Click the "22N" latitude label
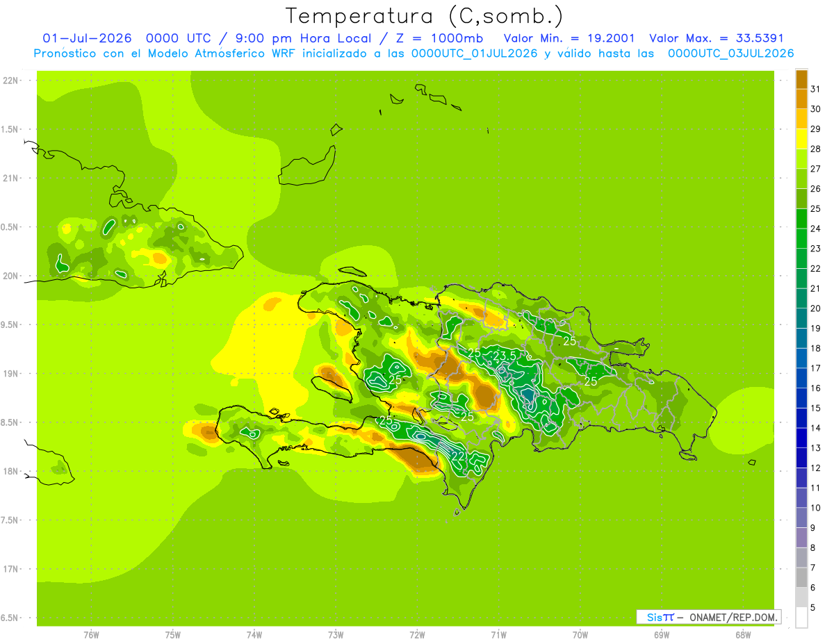 click(x=11, y=81)
